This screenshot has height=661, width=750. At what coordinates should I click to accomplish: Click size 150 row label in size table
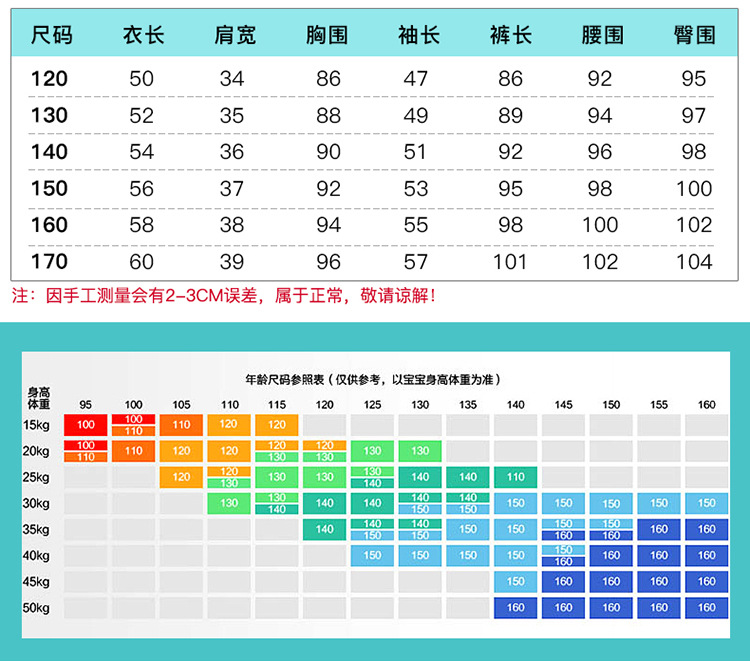coord(49,188)
